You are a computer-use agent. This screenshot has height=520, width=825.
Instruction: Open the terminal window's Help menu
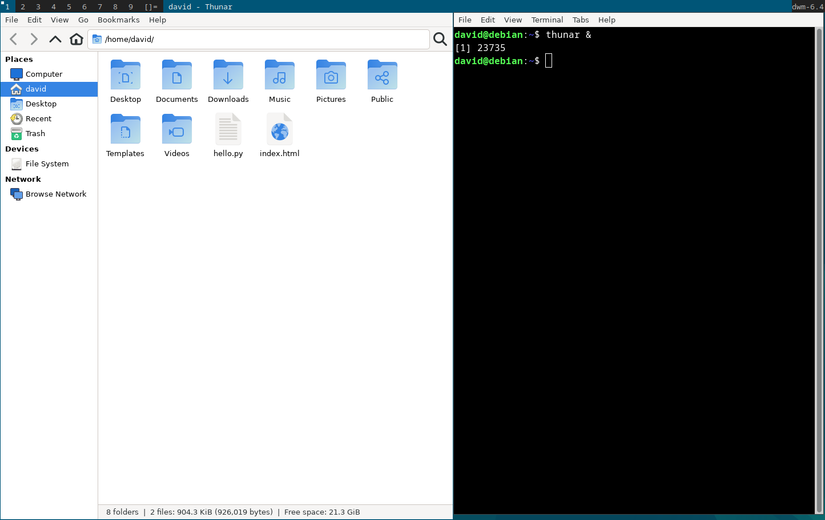pyautogui.click(x=607, y=20)
